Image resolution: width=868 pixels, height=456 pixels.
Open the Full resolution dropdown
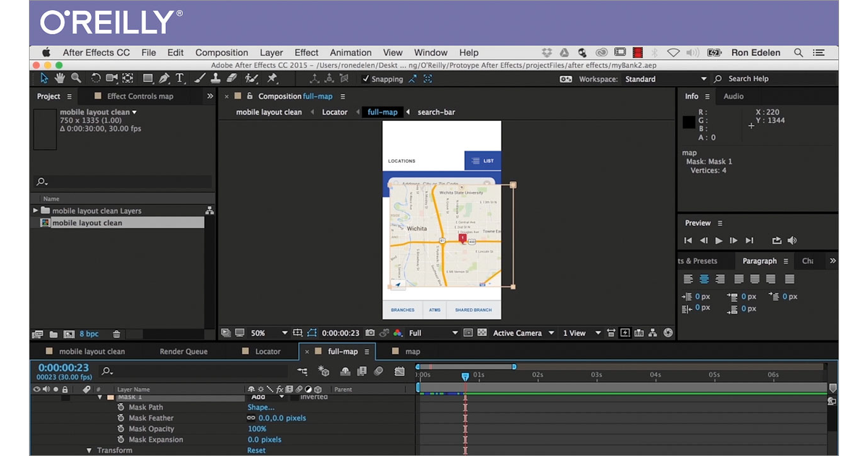point(433,333)
